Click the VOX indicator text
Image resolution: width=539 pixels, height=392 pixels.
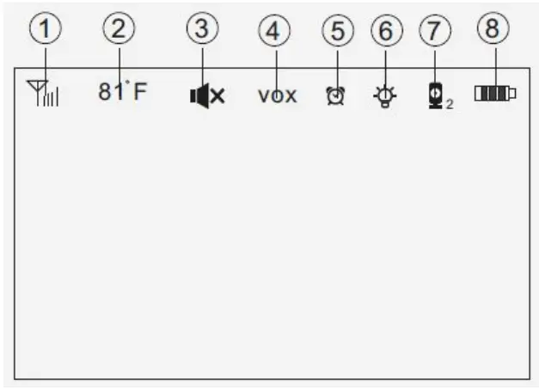point(277,95)
